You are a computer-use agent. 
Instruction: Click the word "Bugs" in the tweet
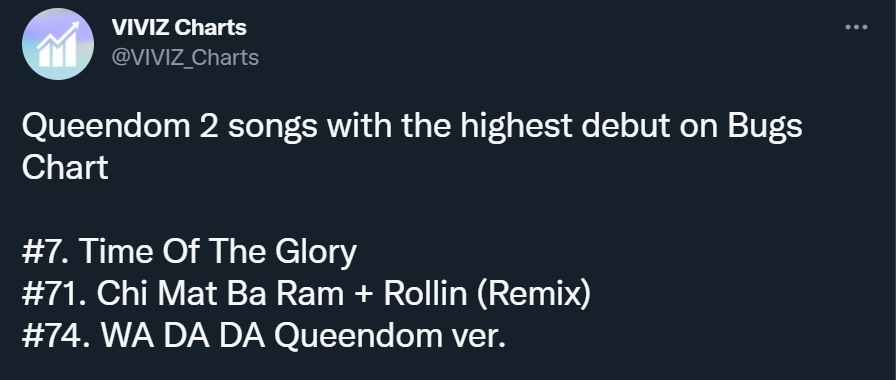tap(765, 127)
